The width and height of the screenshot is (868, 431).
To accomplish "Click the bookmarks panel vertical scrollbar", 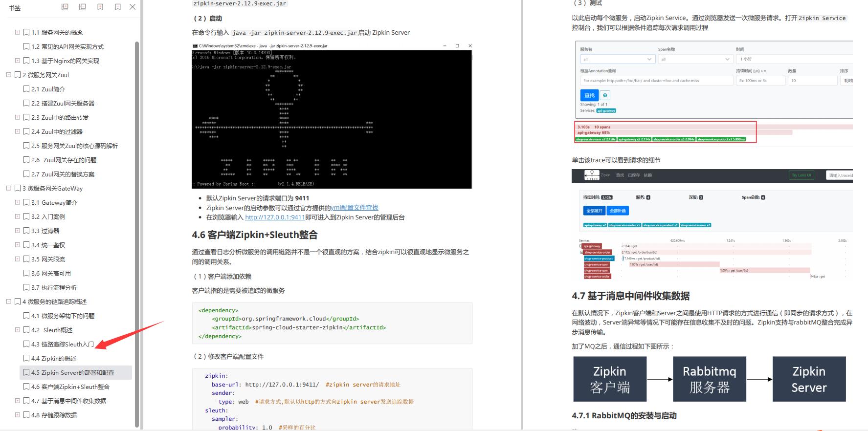I will (137, 234).
